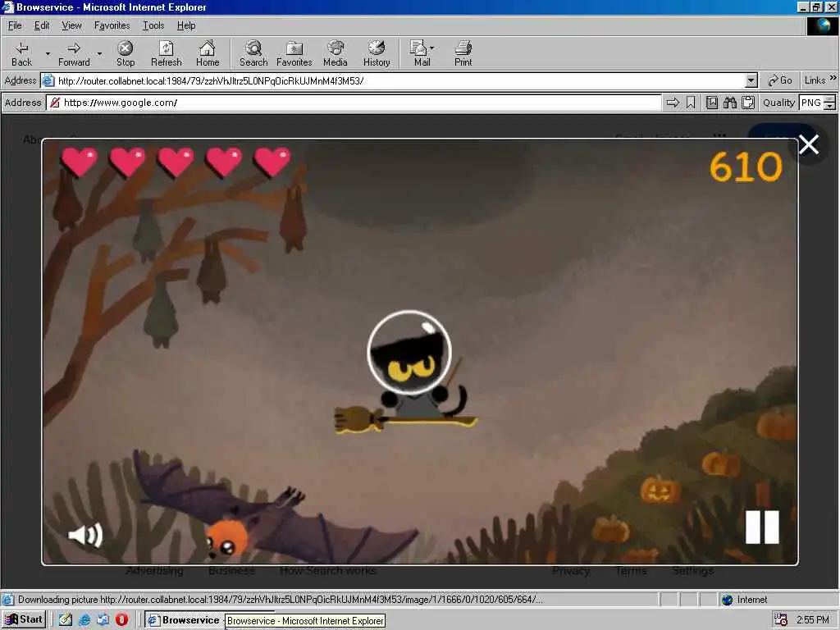
Task: Open the Help menu
Action: tap(186, 25)
